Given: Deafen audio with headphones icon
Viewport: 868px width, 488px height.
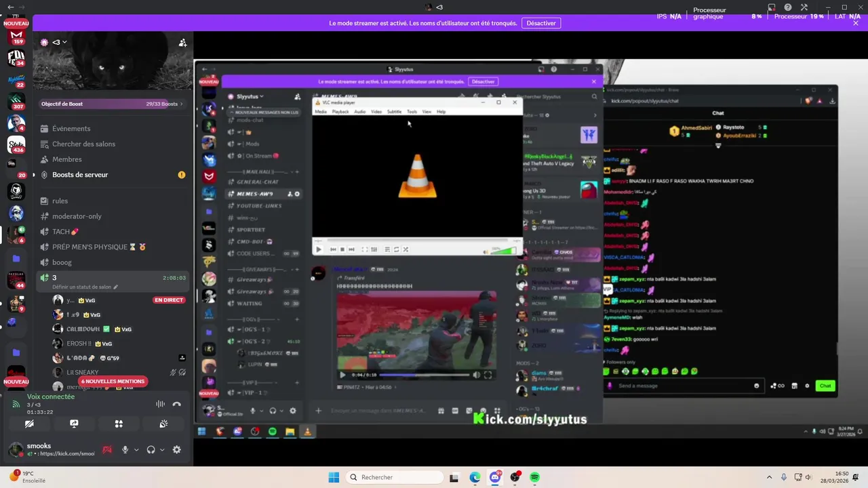Looking at the screenshot, I should click(151, 449).
